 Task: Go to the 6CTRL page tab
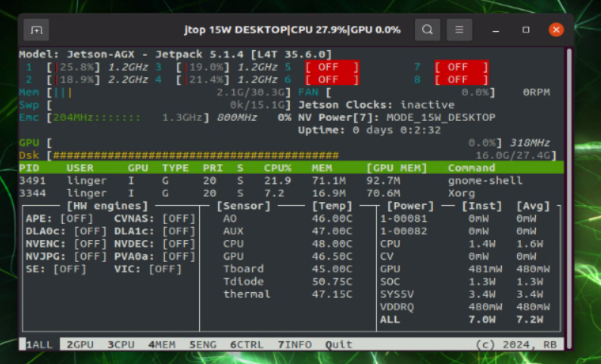[x=247, y=344]
